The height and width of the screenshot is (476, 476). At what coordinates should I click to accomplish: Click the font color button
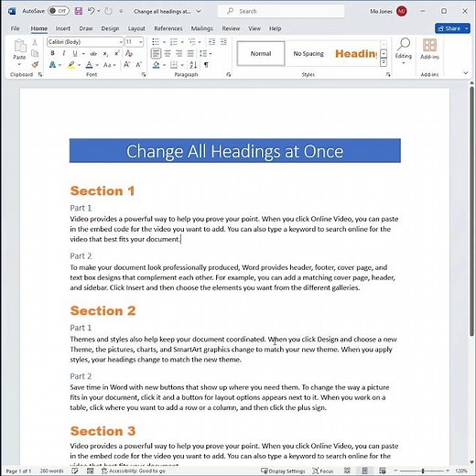click(x=89, y=65)
